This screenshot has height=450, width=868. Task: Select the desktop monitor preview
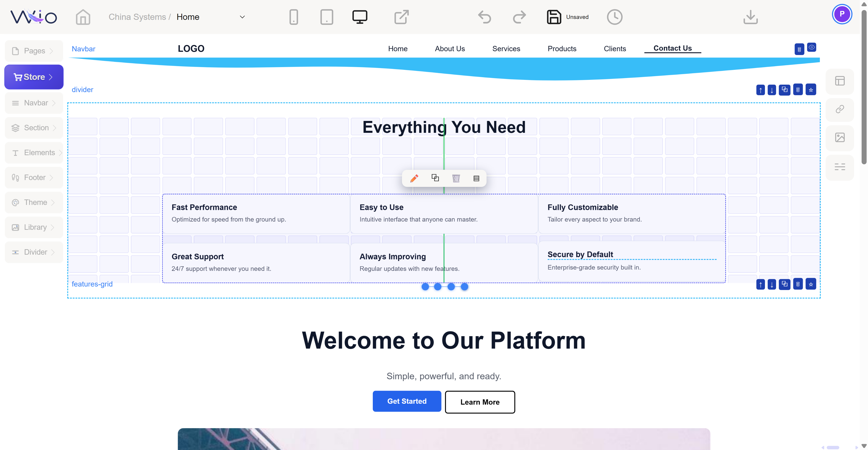(360, 17)
